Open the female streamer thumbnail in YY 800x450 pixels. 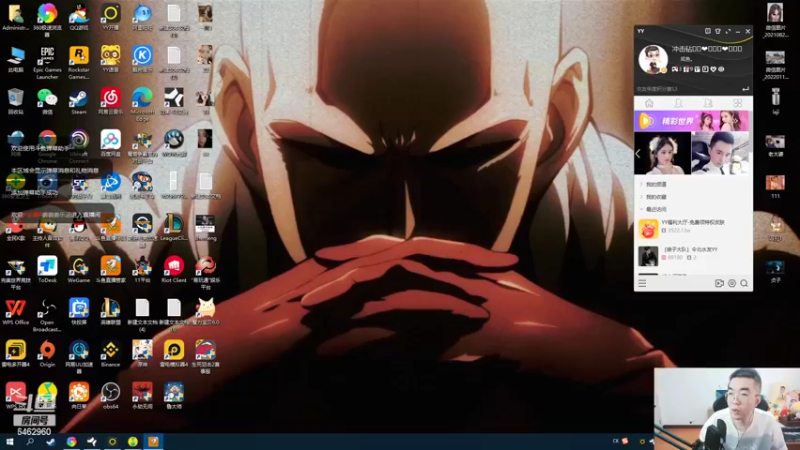click(662, 153)
